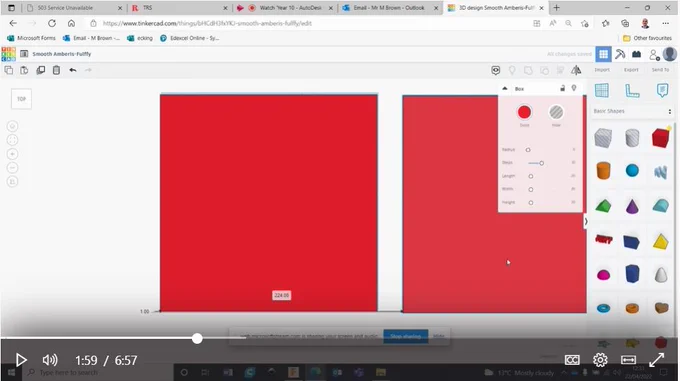Select the Workplane tool
680x381 pixels.
click(x=602, y=91)
